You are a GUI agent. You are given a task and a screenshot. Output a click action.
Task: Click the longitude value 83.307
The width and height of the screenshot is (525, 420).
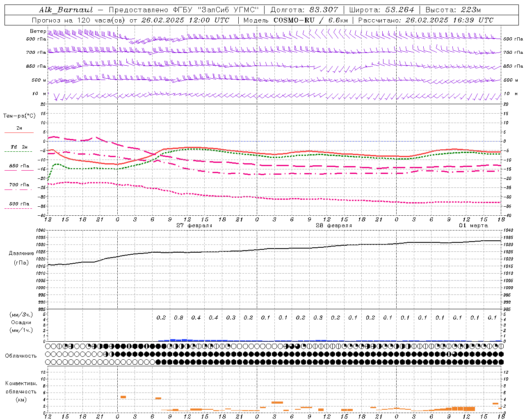tap(324, 10)
